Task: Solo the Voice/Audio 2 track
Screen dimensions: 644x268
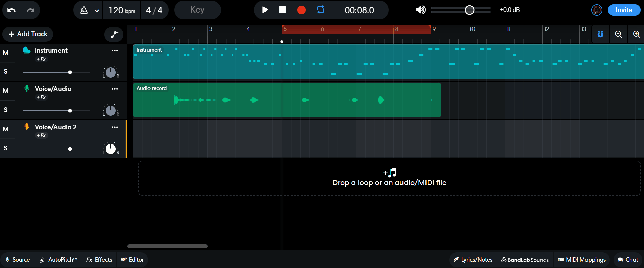Action: coord(6,148)
